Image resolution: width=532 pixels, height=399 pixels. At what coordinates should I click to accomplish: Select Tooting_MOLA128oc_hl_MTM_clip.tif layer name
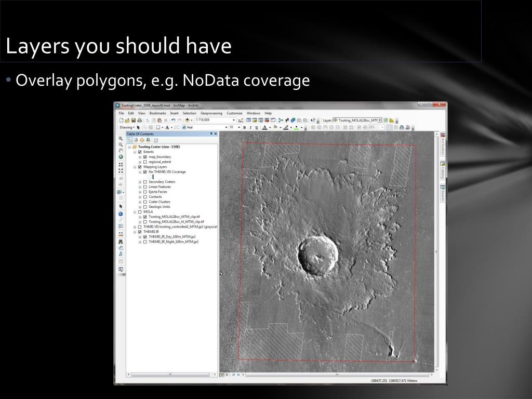coord(176,222)
